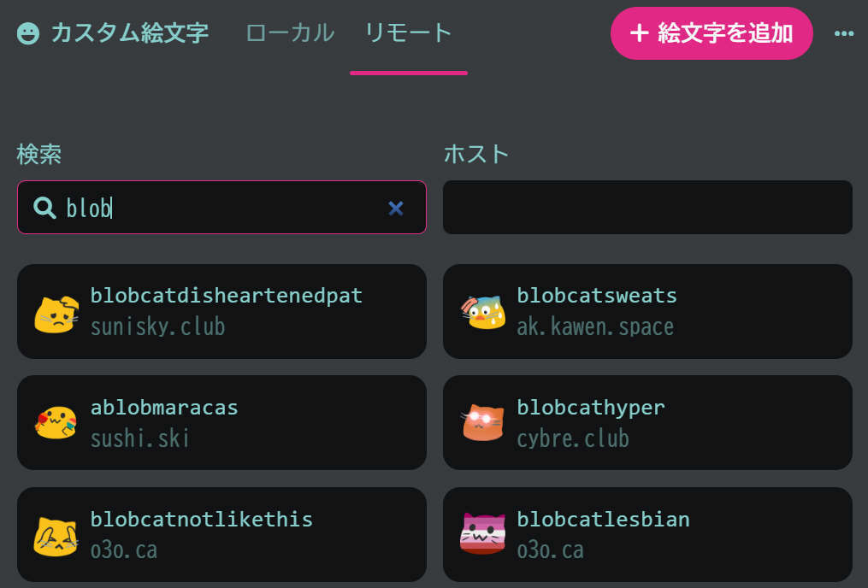Select the リモート tab
868x588 pixels.
pyautogui.click(x=408, y=33)
